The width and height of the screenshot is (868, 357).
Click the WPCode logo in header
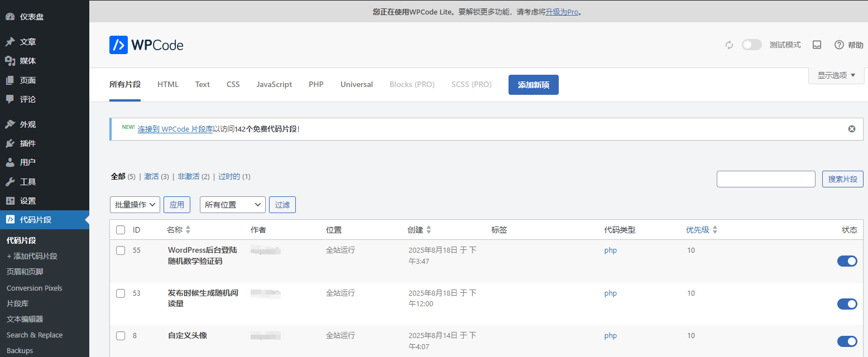point(146,45)
